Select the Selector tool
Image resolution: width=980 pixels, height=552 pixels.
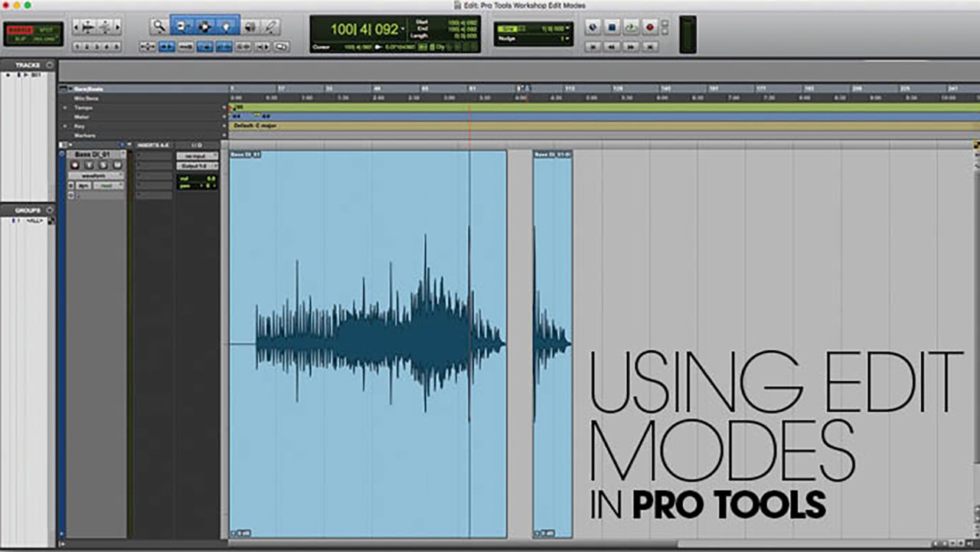(204, 26)
